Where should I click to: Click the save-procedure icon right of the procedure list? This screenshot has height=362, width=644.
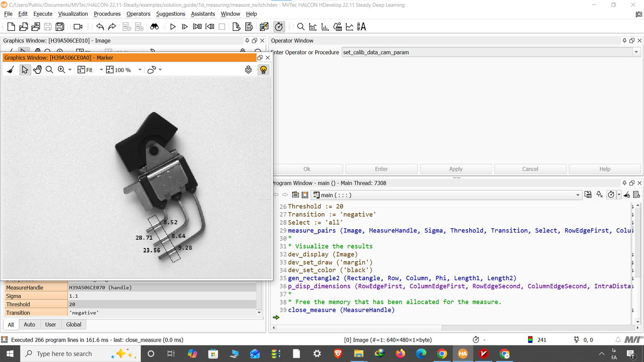pyautogui.click(x=588, y=195)
